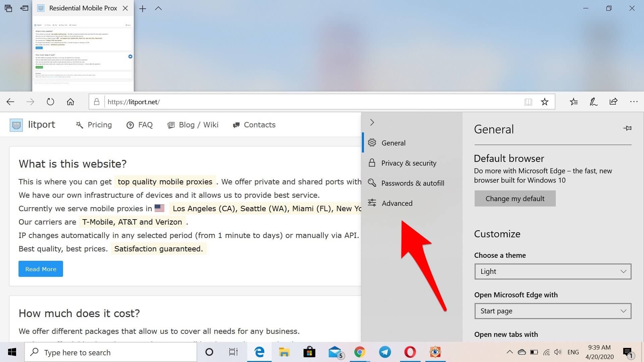
Task: Hide tab previews chevron
Action: tap(158, 9)
